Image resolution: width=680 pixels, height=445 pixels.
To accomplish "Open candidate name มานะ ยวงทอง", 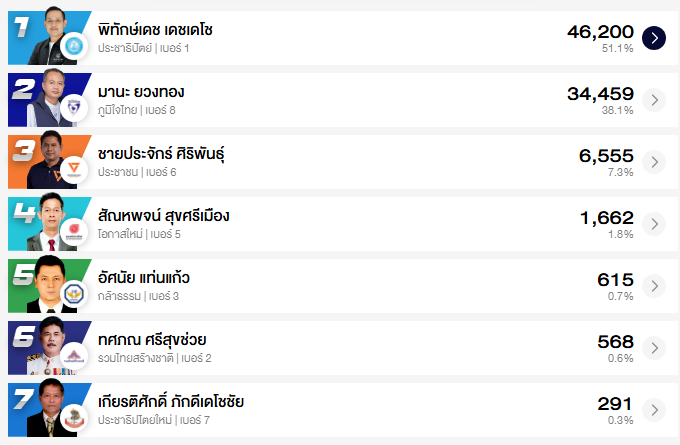I will click(x=141, y=92).
